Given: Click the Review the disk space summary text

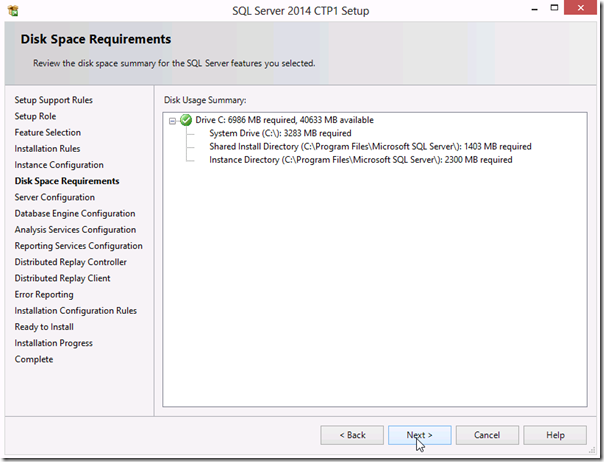Looking at the screenshot, I should tap(174, 63).
